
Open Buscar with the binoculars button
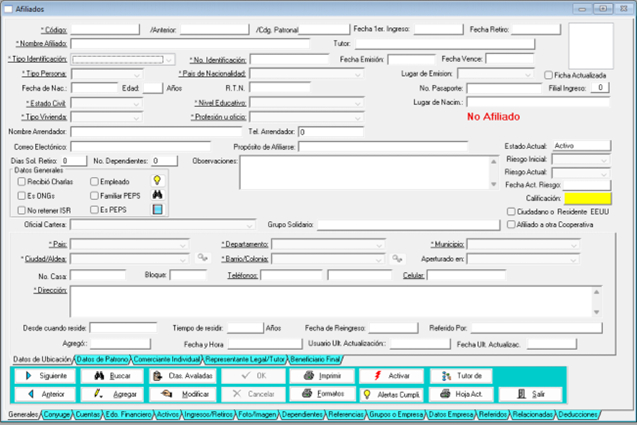(x=110, y=376)
